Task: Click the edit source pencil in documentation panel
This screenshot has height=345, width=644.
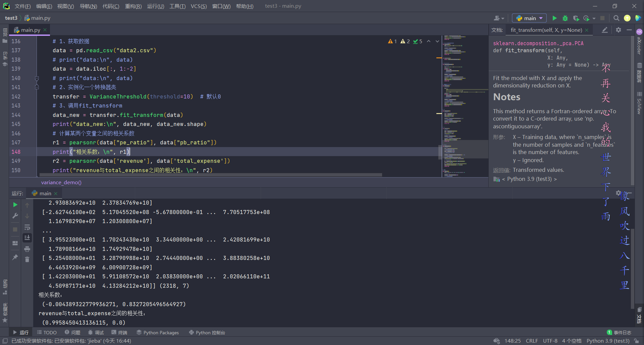Action: point(604,30)
